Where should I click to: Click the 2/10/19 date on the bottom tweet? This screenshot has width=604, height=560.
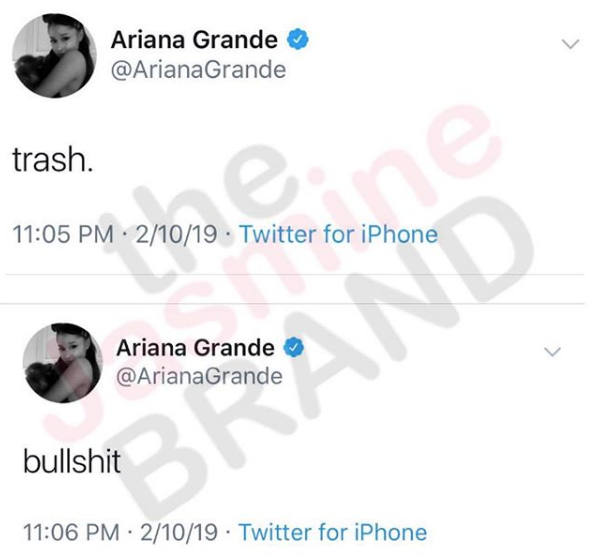click(x=179, y=532)
